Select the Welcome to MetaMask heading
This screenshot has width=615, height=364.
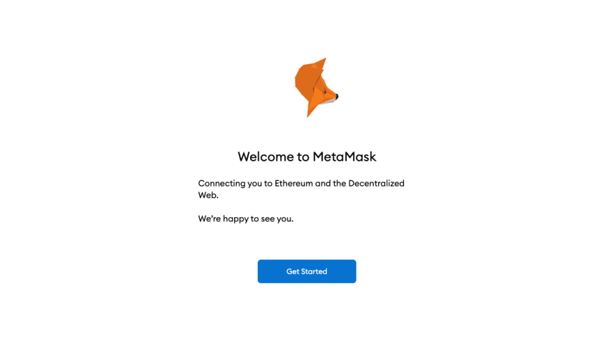pos(307,156)
